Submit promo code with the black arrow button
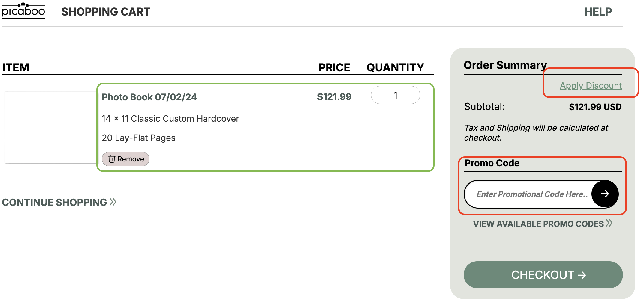Screen dimensions: 644x305 pyautogui.click(x=605, y=194)
